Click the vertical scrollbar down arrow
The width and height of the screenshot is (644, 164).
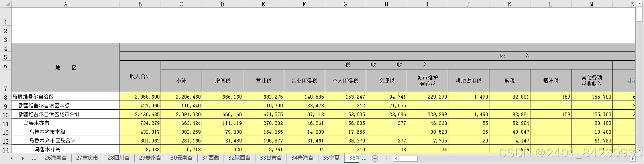[640, 150]
